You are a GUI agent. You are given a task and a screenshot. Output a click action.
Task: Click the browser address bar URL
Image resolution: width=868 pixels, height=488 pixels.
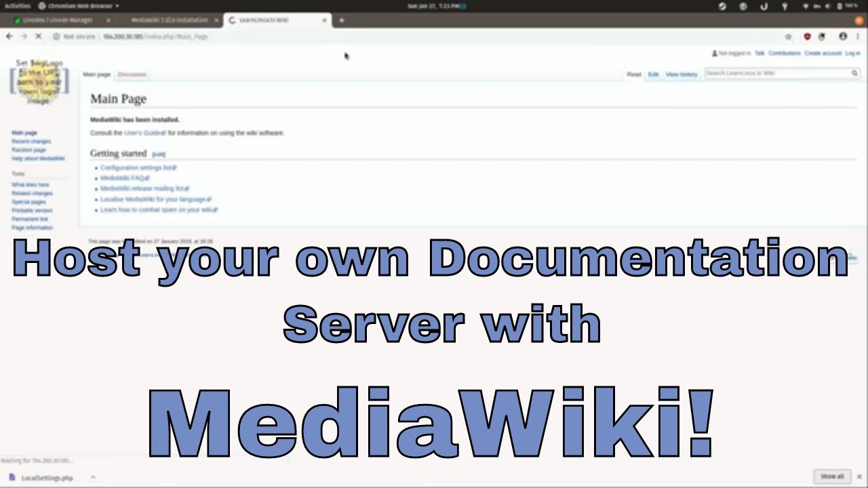pyautogui.click(x=155, y=37)
